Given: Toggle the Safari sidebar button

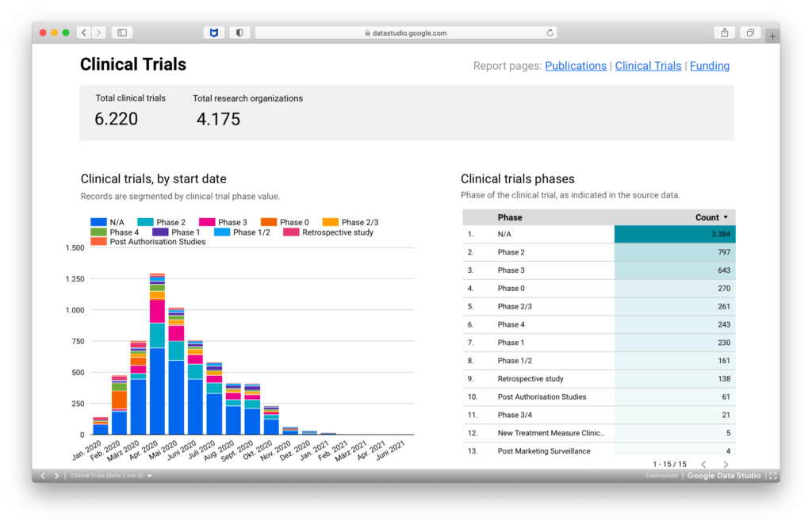Looking at the screenshot, I should pos(122,33).
